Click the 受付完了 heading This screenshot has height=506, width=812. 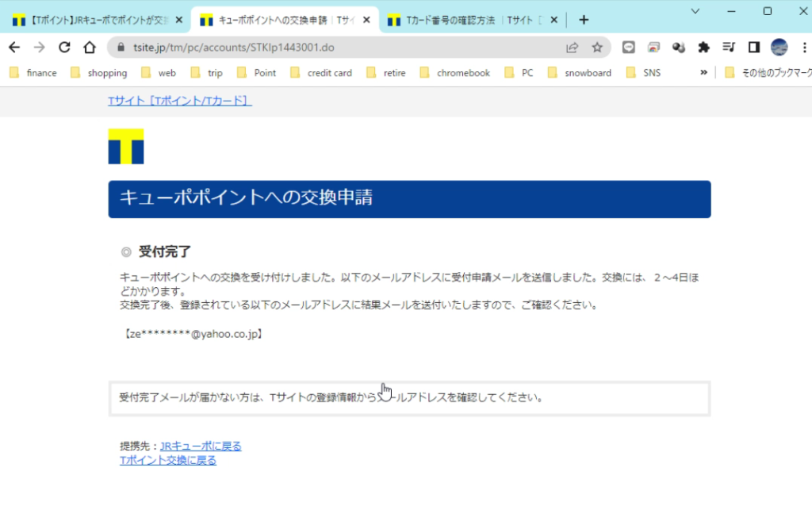(165, 251)
